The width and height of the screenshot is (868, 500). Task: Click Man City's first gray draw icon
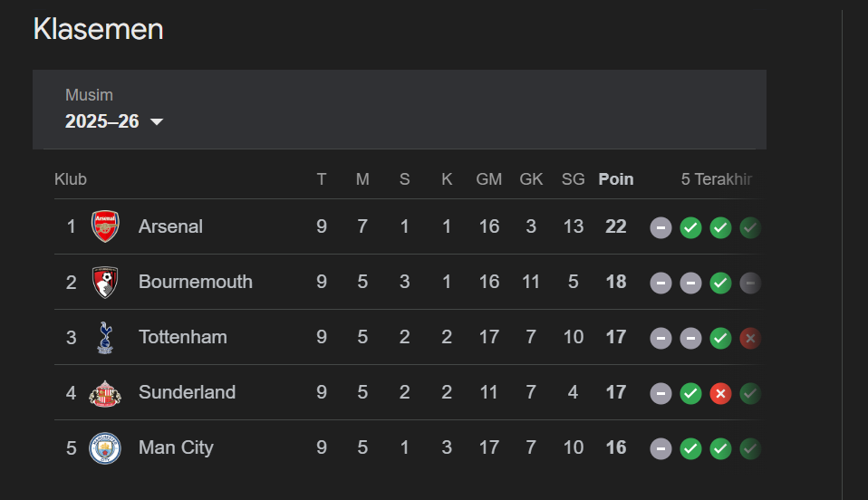[661, 448]
